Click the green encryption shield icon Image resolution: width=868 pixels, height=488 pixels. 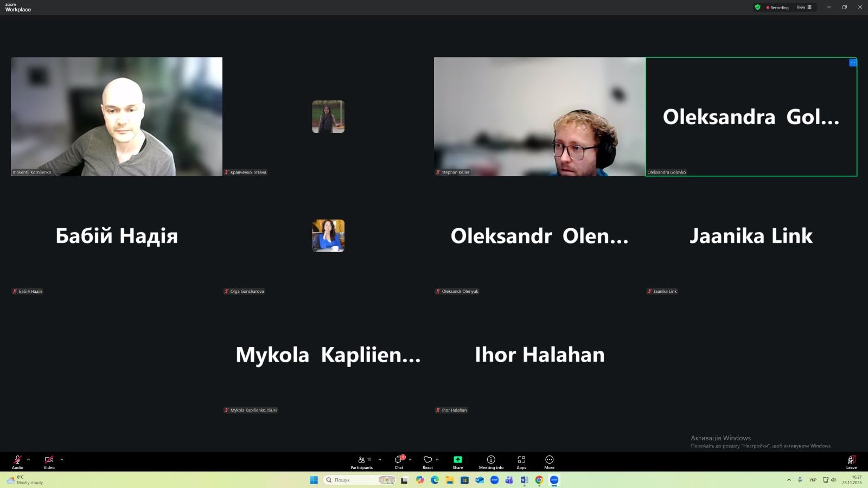(758, 8)
